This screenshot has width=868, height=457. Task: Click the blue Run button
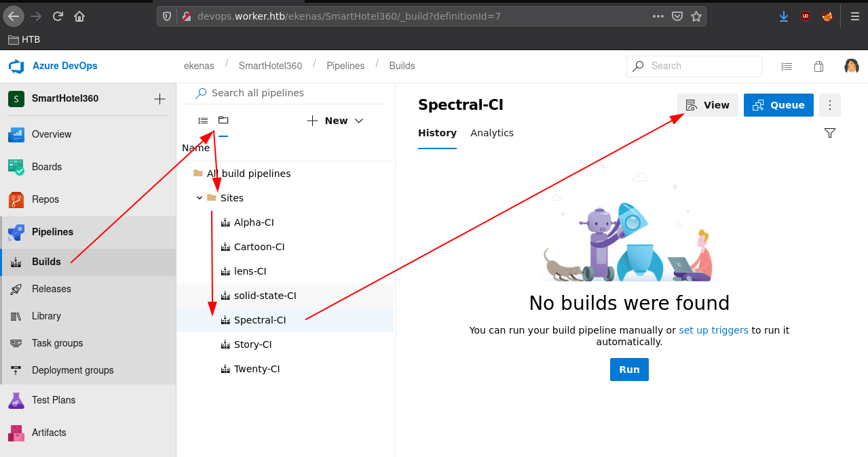coord(629,370)
